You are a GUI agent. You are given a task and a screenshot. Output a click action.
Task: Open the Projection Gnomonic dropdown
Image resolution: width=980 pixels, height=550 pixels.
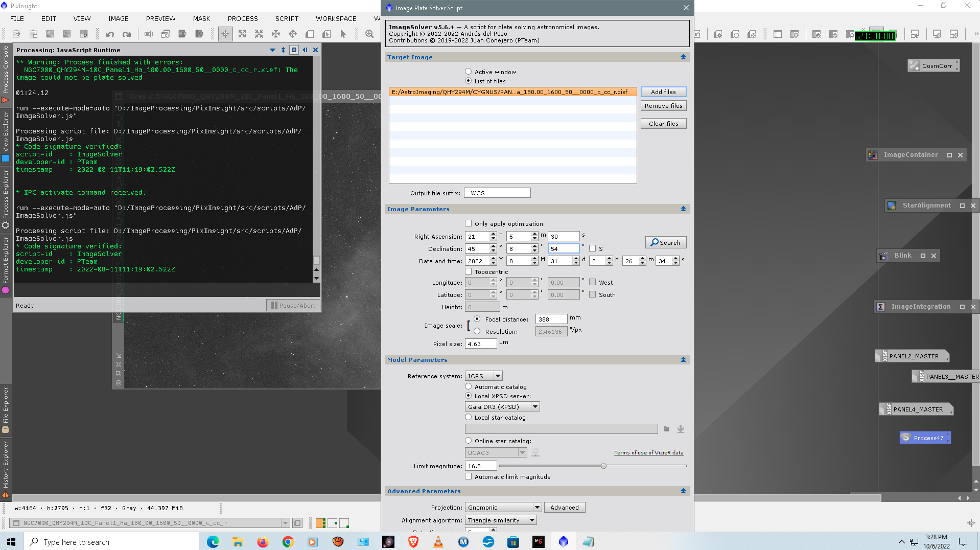503,507
